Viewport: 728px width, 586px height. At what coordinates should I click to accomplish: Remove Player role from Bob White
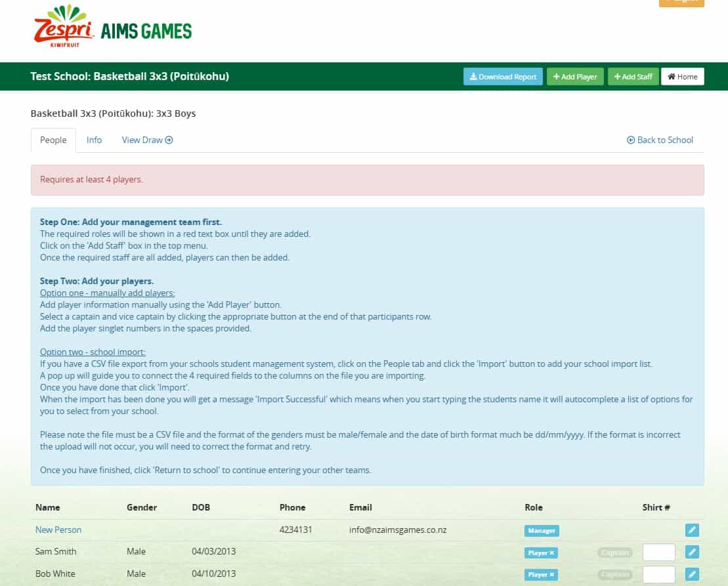[551, 575]
